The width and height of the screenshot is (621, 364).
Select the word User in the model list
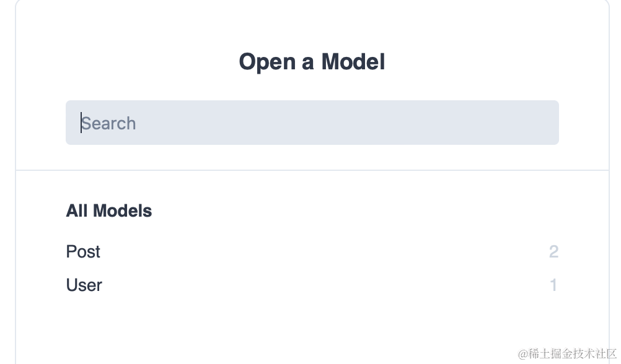pos(84,285)
